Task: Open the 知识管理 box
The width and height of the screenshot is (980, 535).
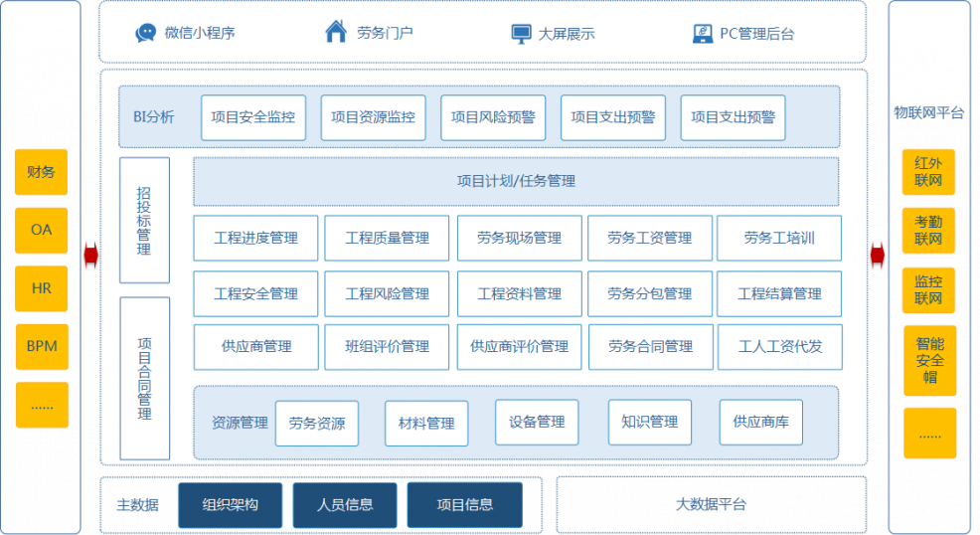Action: tap(650, 423)
